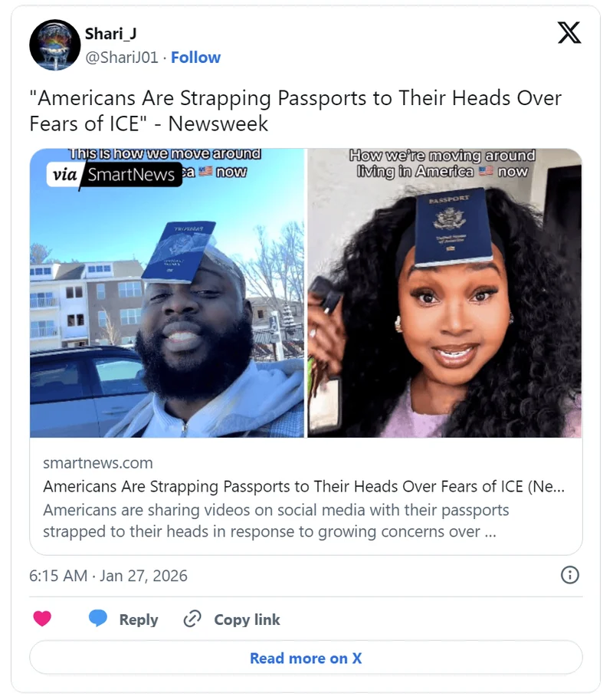
Task: Open the smartnews.com domain link
Action: pos(98,463)
